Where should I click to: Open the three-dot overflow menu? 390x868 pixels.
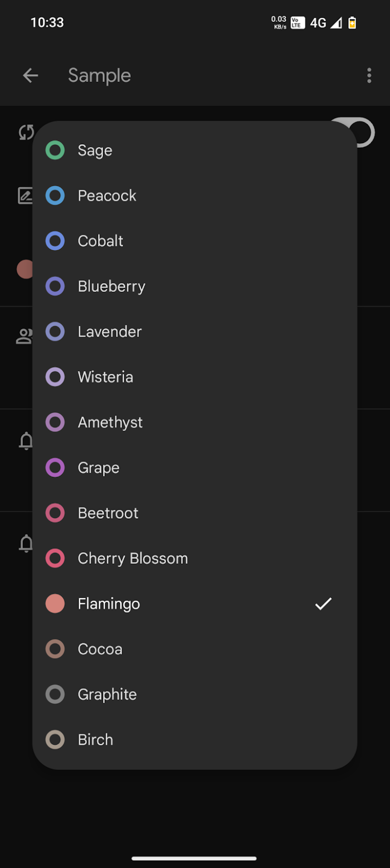pos(369,76)
